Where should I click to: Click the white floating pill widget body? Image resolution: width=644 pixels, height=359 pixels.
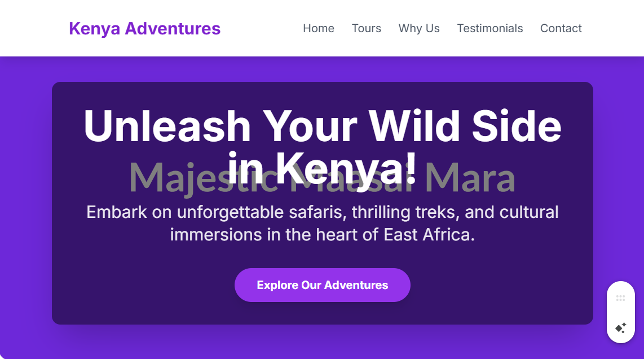pos(620,312)
